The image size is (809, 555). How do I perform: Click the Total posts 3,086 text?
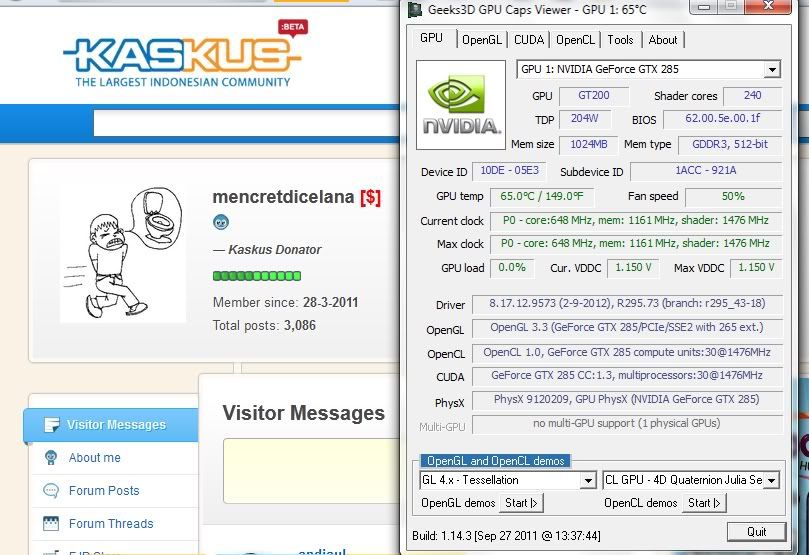(264, 325)
